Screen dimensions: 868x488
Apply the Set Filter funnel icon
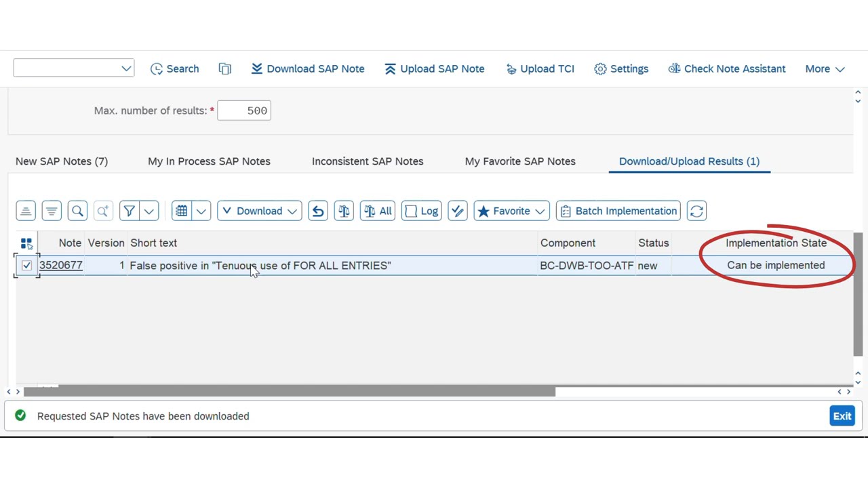129,211
